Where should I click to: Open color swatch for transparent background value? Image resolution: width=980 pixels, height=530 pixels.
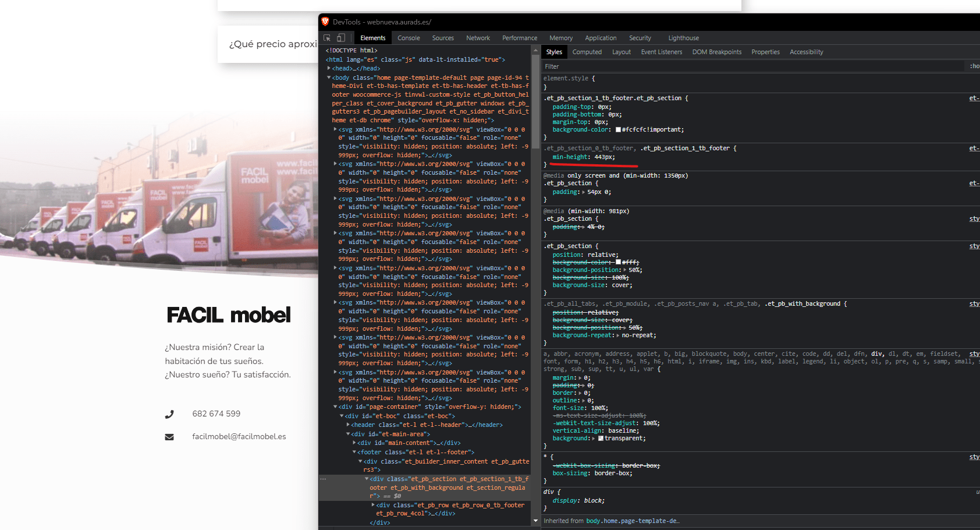[601, 439]
